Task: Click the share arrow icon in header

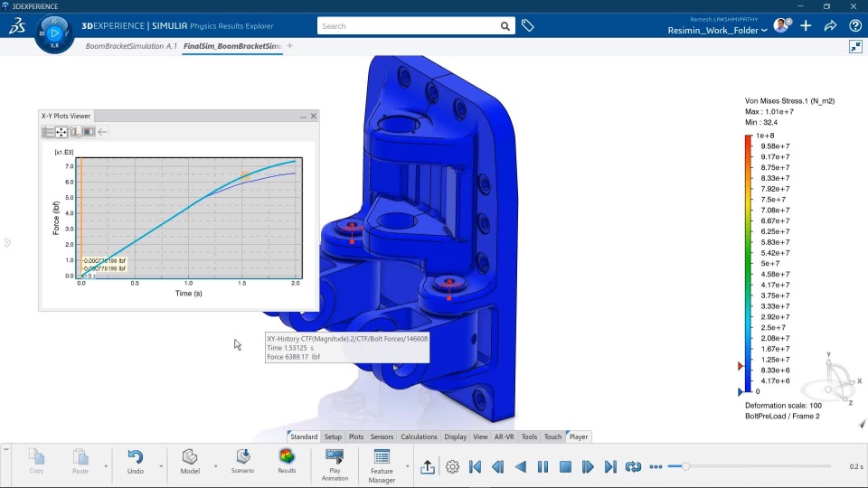Action: (830, 26)
